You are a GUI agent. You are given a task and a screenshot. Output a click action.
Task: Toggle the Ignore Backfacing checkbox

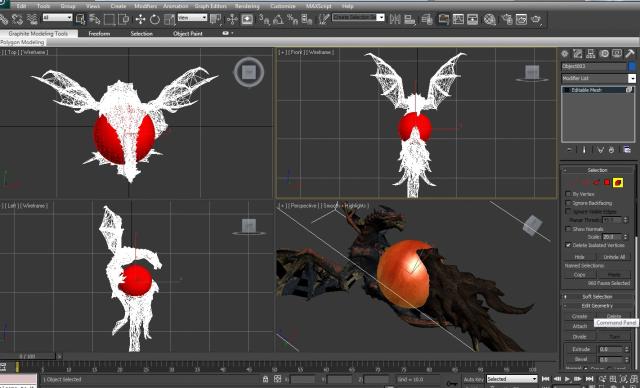[x=568, y=203]
